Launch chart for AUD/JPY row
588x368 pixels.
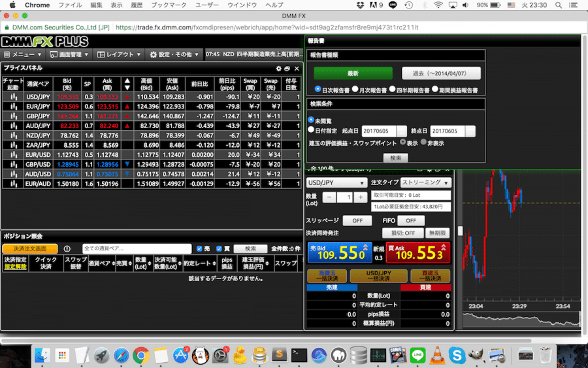point(14,126)
